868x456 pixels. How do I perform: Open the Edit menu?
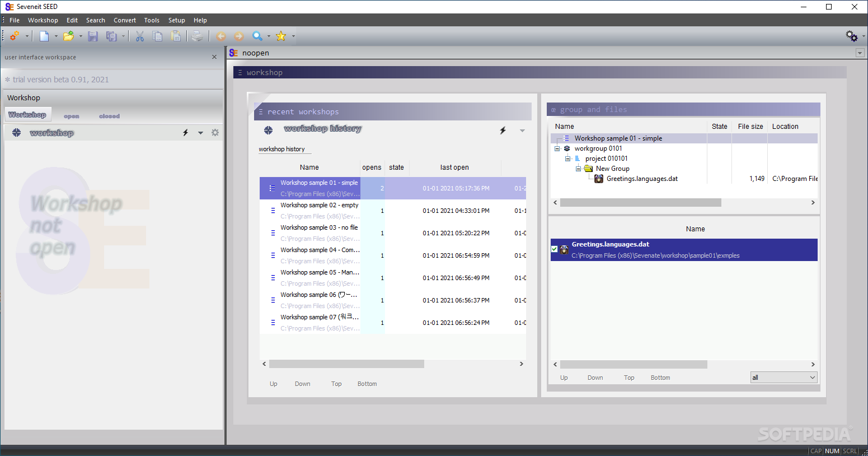point(72,20)
